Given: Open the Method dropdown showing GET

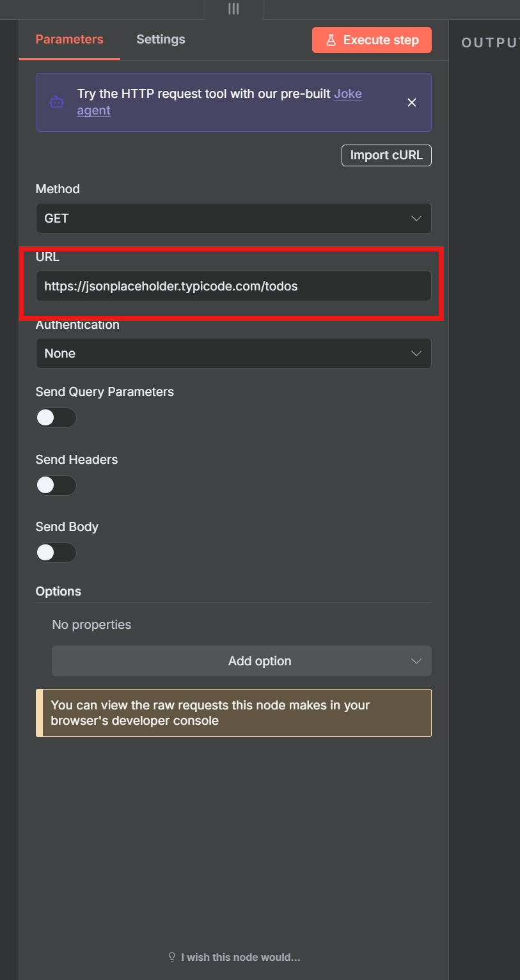Looking at the screenshot, I should pyautogui.click(x=233, y=218).
